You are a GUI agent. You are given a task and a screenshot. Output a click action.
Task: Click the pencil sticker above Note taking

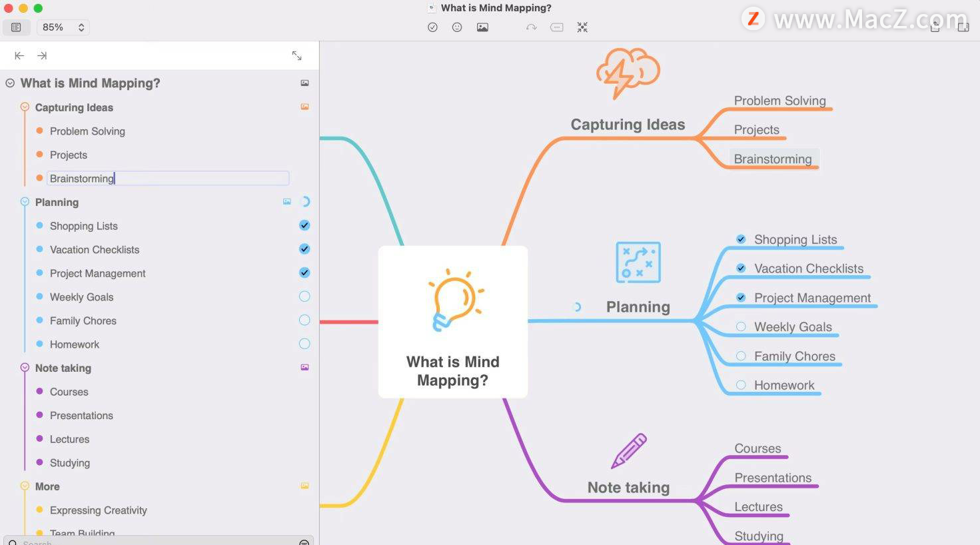tap(629, 451)
